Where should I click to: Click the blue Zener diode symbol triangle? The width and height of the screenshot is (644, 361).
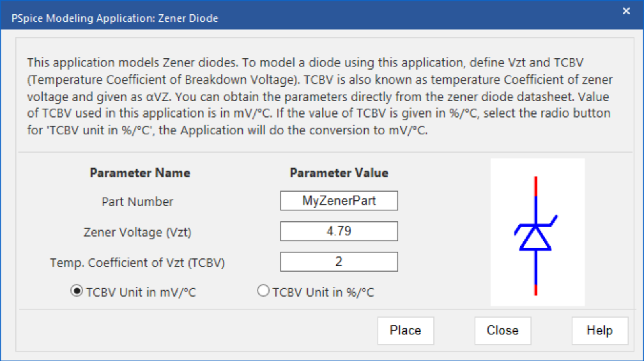[535, 238]
